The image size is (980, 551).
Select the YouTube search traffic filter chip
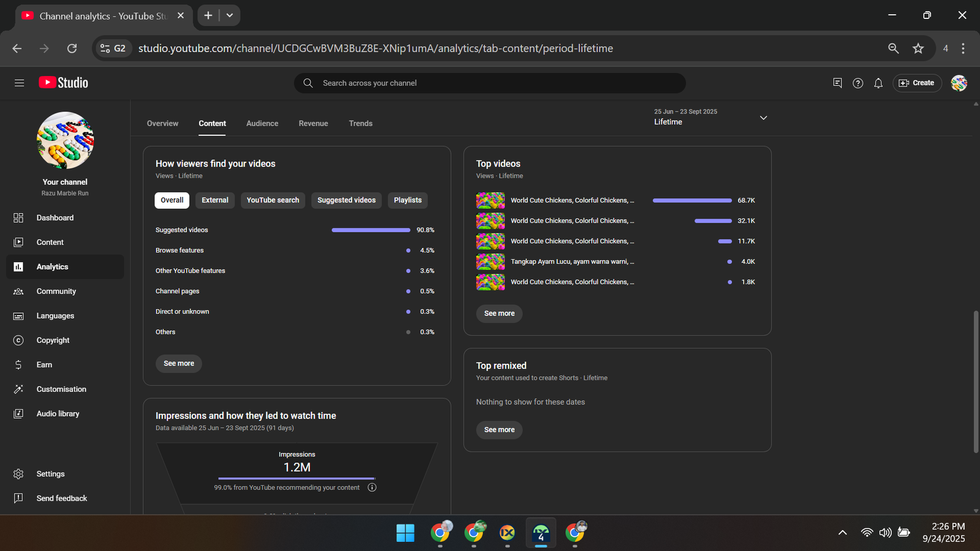[273, 200]
